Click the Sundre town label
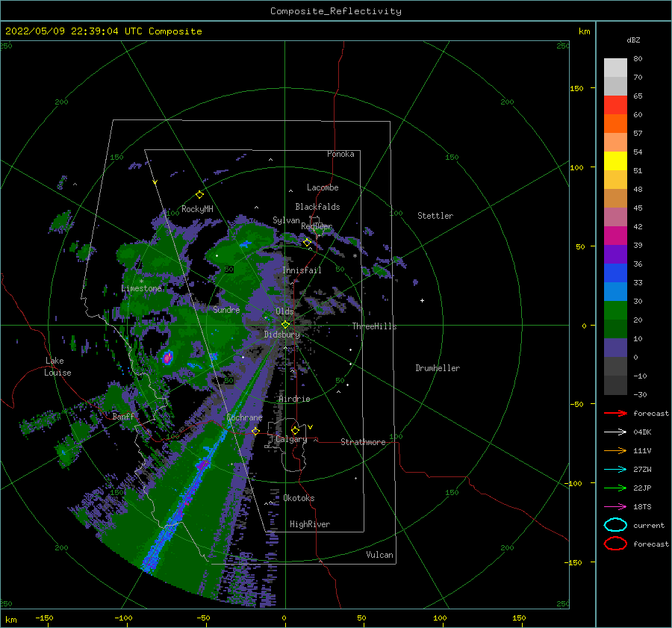 pos(226,309)
